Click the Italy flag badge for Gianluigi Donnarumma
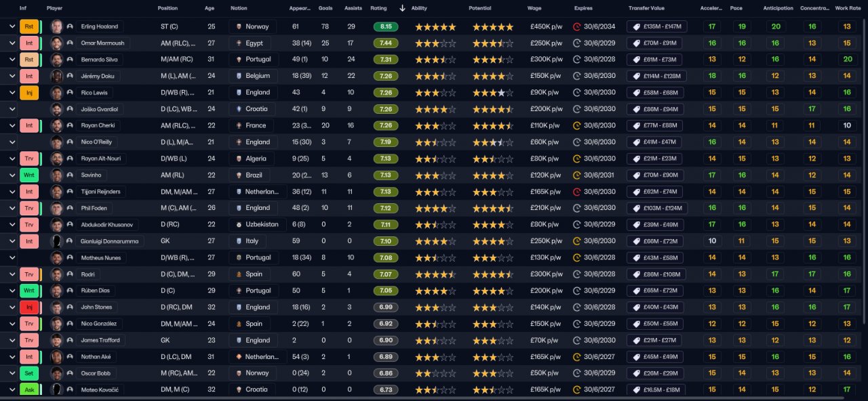Screen dimensions: 868x401 (239, 241)
